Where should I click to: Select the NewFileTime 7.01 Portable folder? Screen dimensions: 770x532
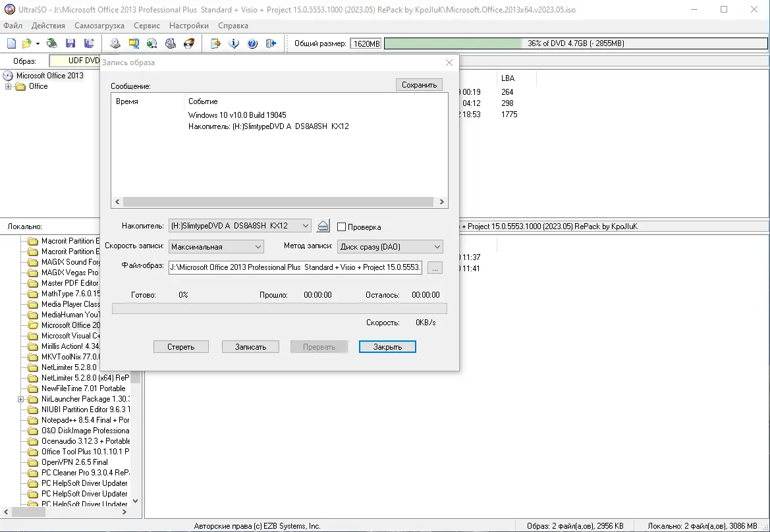[84, 388]
